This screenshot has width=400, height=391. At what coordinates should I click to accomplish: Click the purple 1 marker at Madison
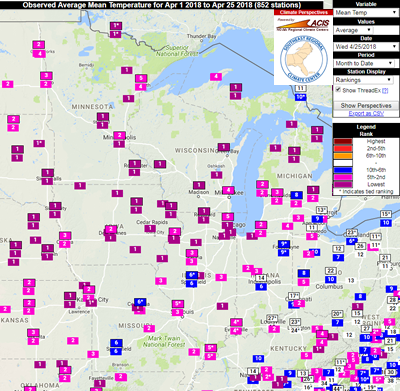[x=199, y=185]
